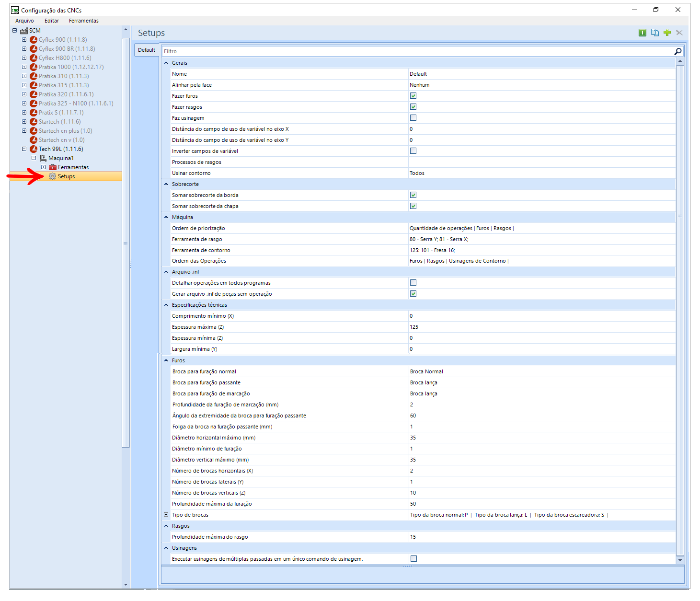Select the Startech cn plus machine icon
The image size is (700, 601).
[34, 131]
